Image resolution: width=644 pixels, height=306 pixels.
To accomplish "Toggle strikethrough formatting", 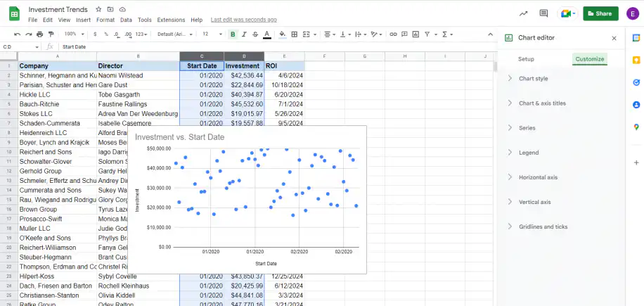I will pyautogui.click(x=255, y=34).
